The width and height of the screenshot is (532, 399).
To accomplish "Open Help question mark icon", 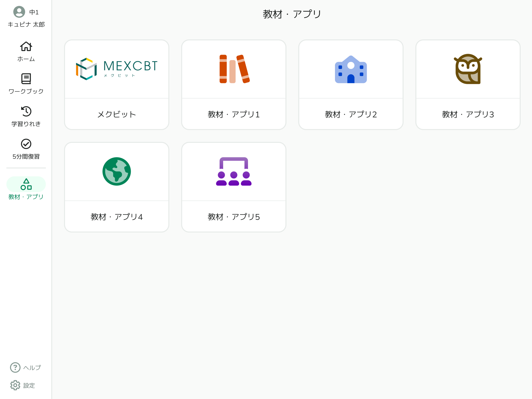I will pyautogui.click(x=15, y=367).
